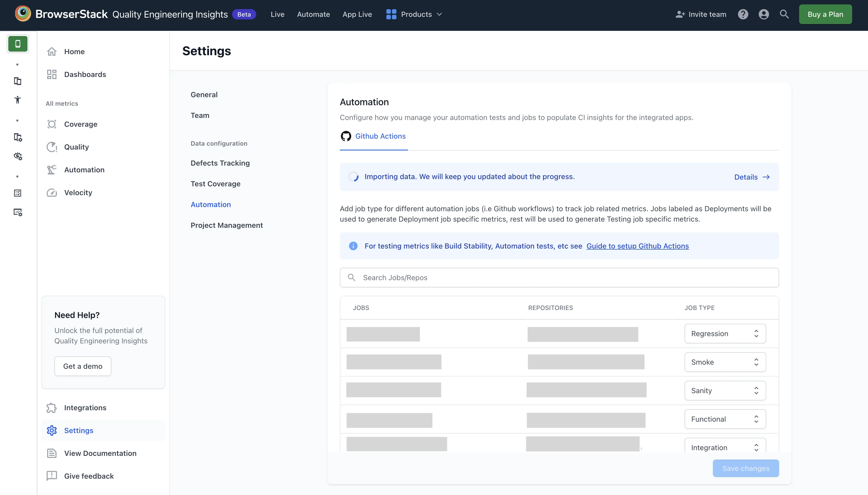Screen dimensions: 868x495
Task: Open the accessibility figure rail icon
Action: [18, 100]
